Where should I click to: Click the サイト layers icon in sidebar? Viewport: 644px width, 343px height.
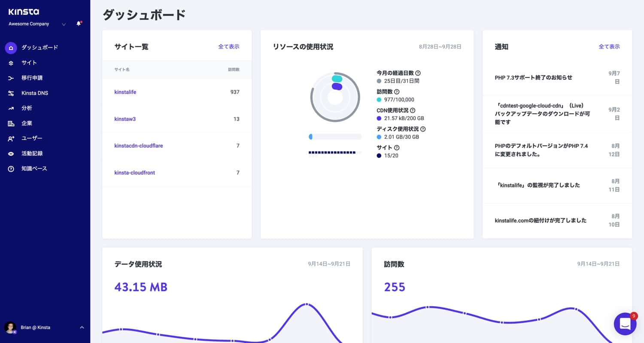tap(11, 63)
